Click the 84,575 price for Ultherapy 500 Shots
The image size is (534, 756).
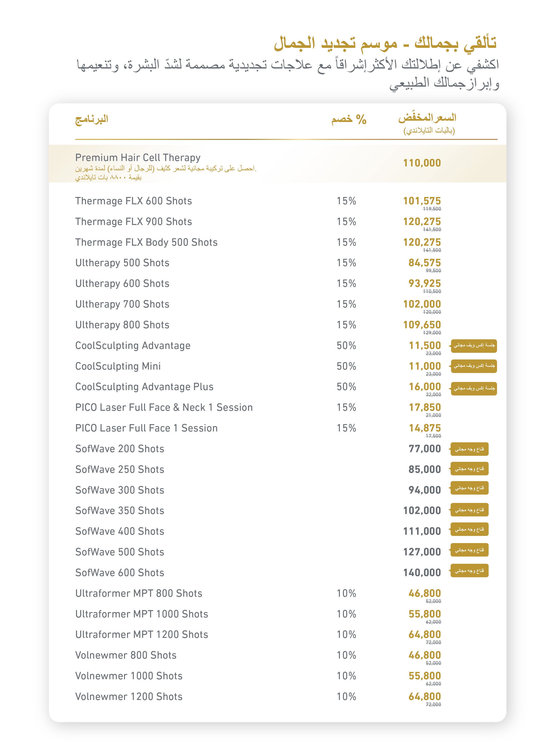424,263
